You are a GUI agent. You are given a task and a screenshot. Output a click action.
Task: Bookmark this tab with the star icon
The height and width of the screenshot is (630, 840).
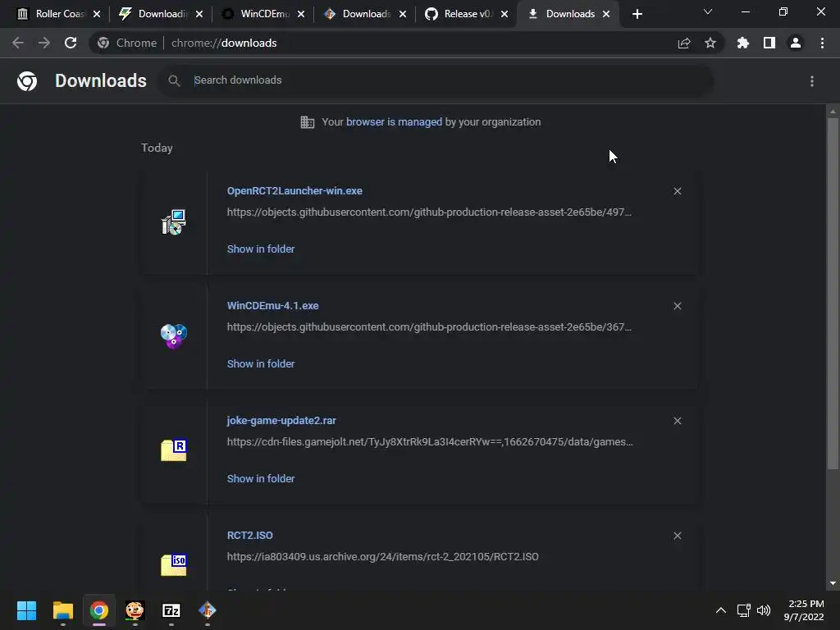point(710,43)
